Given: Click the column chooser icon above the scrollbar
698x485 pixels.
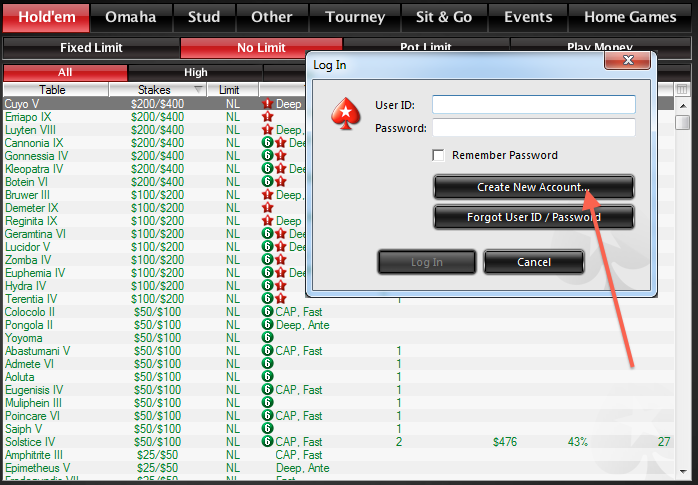Looking at the screenshot, I should coord(682,90).
